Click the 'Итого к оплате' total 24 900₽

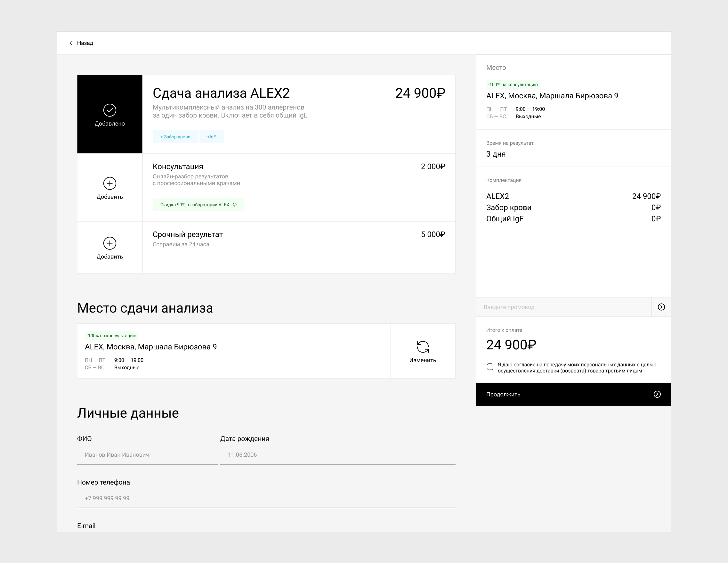pyautogui.click(x=511, y=345)
